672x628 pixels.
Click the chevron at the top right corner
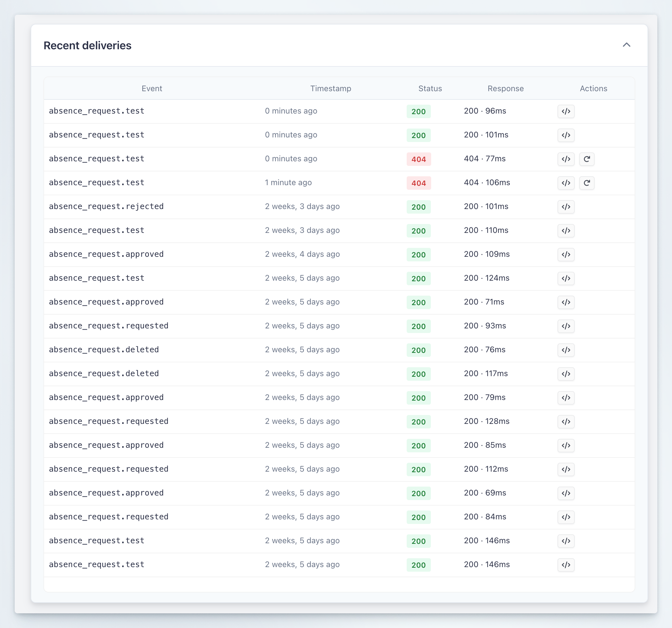point(627,45)
